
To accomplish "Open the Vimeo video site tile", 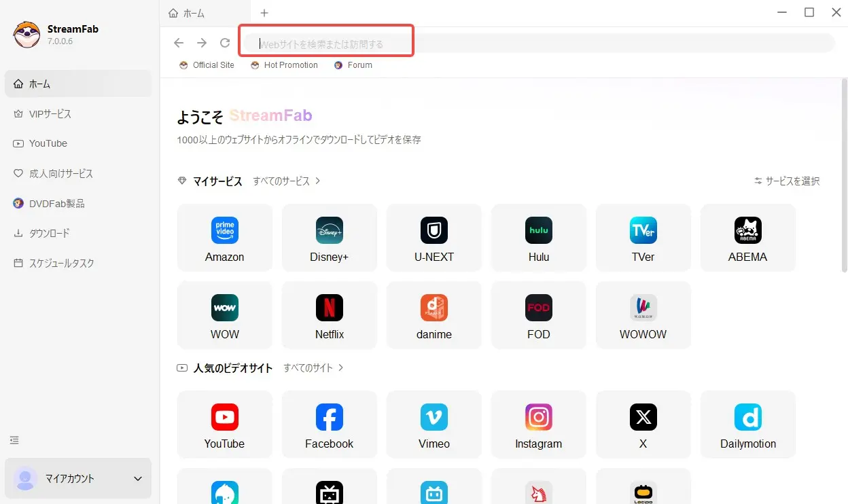I will [x=434, y=425].
